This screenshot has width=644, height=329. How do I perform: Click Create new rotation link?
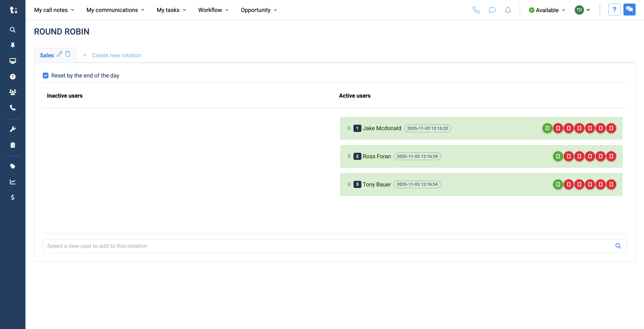click(x=112, y=56)
